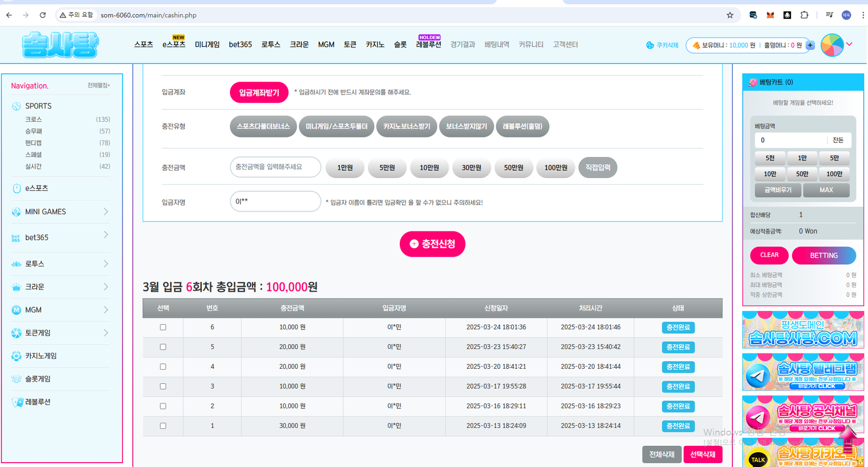Image resolution: width=868 pixels, height=467 pixels.
Task: Bookmark this page with the star icon
Action: point(730,15)
